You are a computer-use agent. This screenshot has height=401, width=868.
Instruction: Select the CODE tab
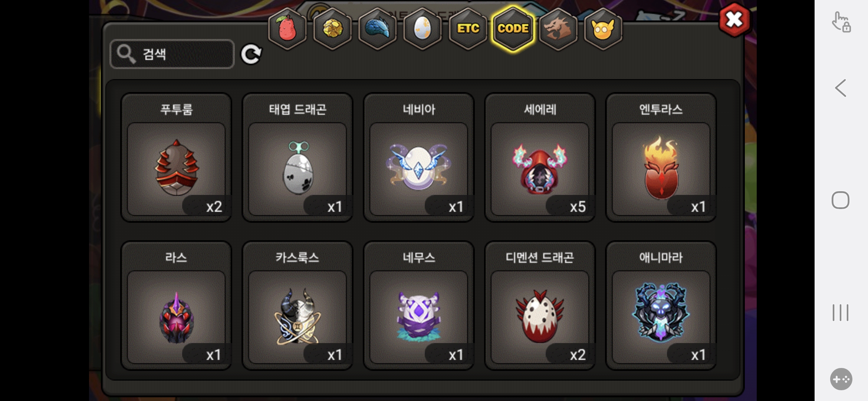tap(513, 29)
